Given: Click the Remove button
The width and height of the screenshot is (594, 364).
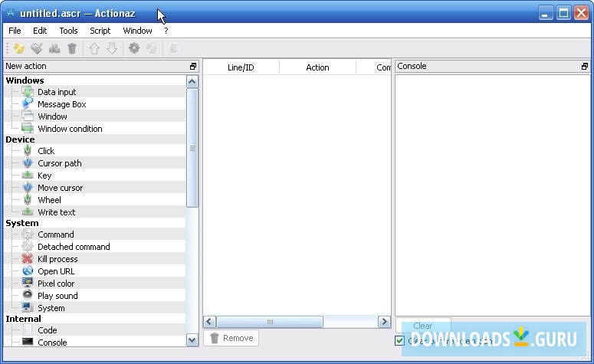Looking at the screenshot, I should (231, 338).
